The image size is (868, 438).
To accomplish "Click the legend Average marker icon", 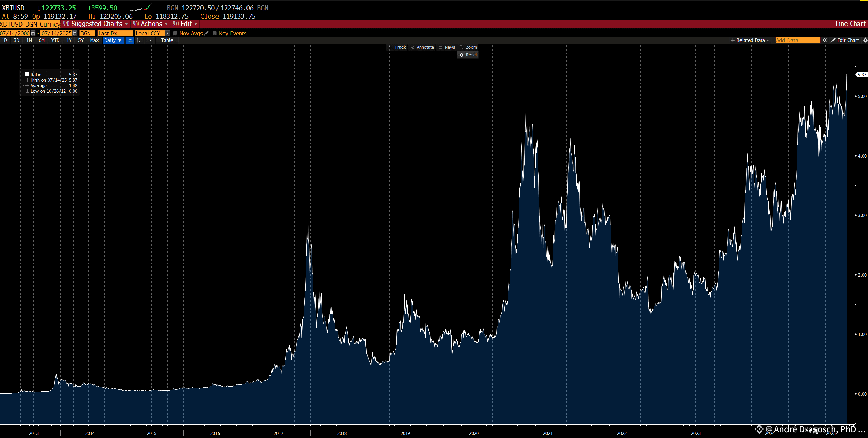I will click(27, 86).
